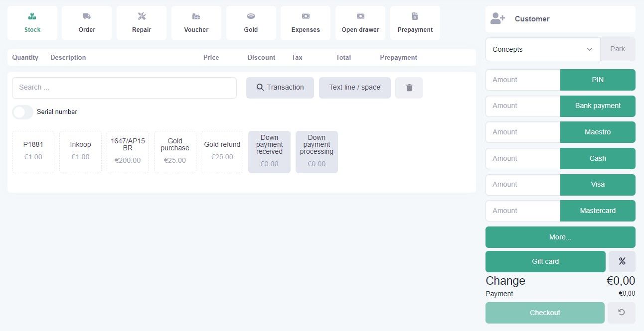Image resolution: width=644 pixels, height=331 pixels.
Task: Show more payment methods with More...
Action: coord(560,237)
